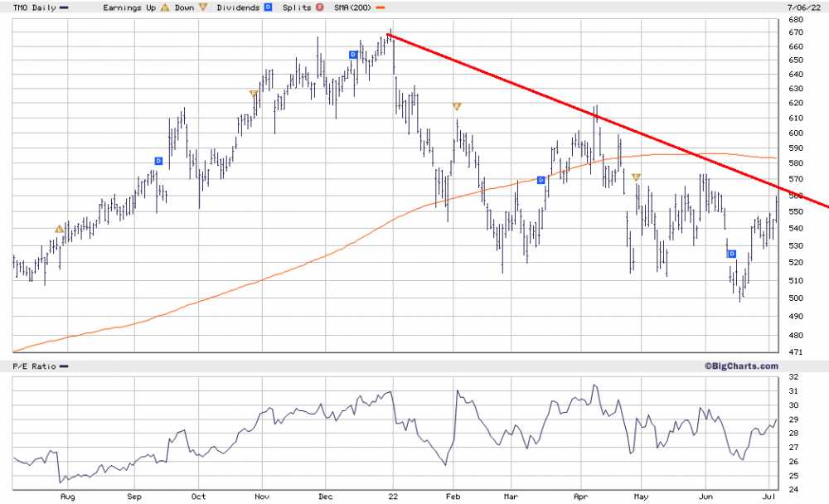Viewport: 829px width, 504px height.
Task: Click the 650 price axis label
Action: point(795,61)
